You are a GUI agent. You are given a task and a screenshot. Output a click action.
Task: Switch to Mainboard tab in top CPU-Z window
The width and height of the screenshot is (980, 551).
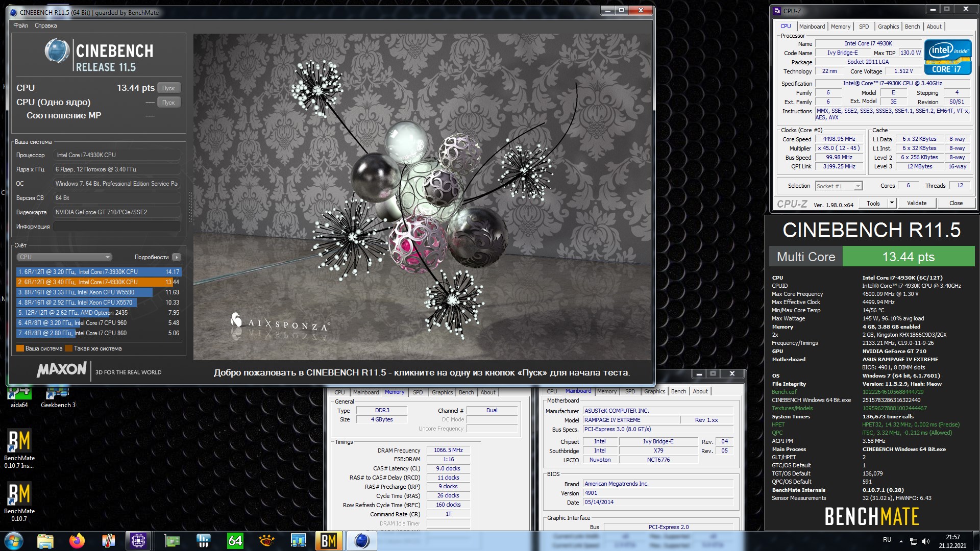point(812,27)
